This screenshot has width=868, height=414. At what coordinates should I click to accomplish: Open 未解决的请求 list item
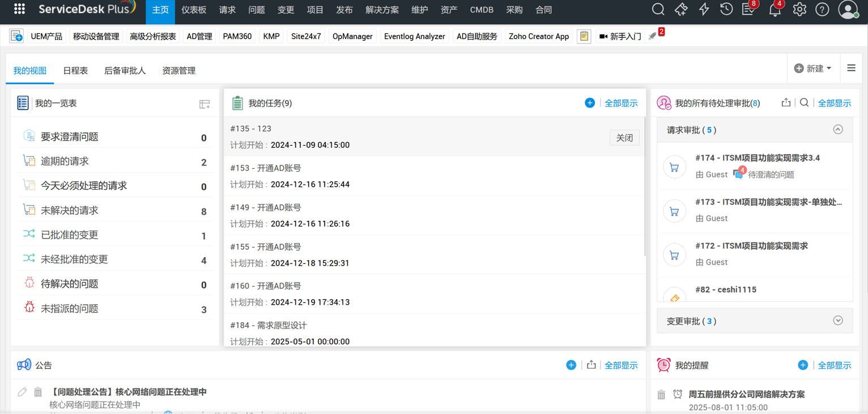(x=70, y=211)
